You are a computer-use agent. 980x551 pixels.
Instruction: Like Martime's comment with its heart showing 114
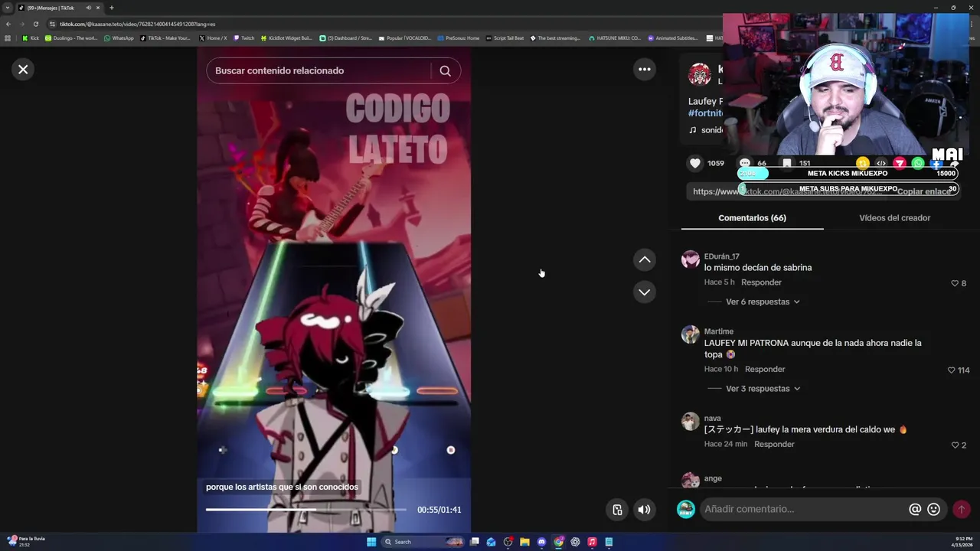[952, 370]
